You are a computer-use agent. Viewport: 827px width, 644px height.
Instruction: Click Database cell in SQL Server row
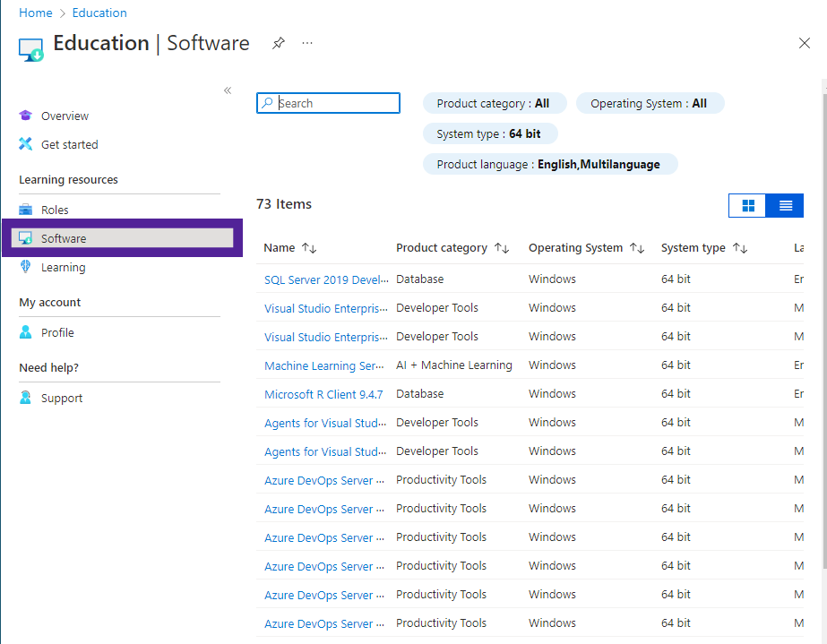pos(420,279)
